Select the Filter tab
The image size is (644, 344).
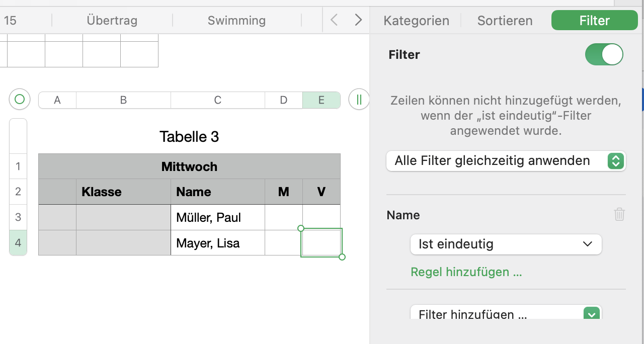point(594,21)
